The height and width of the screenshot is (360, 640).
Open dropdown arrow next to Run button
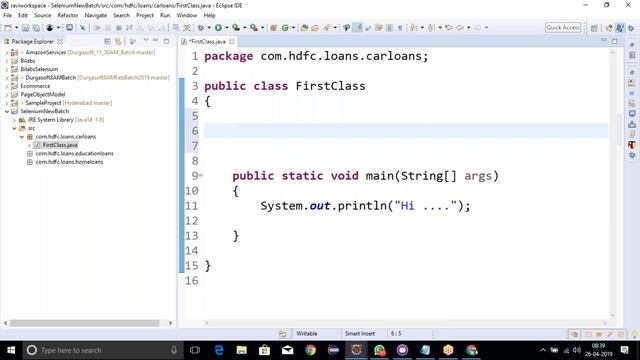pyautogui.click(x=227, y=28)
